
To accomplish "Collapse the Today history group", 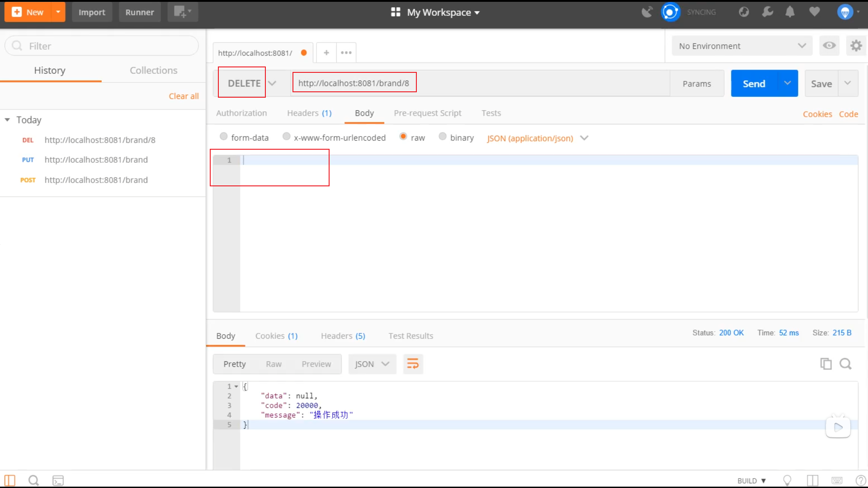I will click(x=7, y=120).
